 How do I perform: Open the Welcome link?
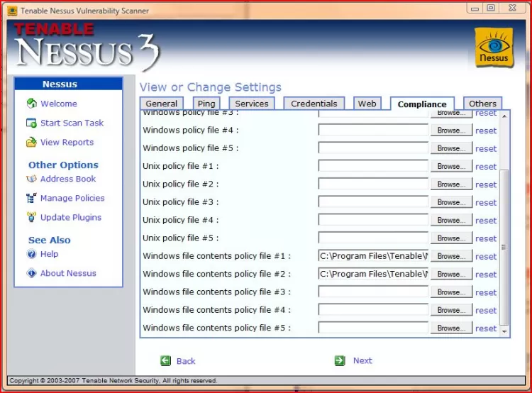[x=59, y=104]
